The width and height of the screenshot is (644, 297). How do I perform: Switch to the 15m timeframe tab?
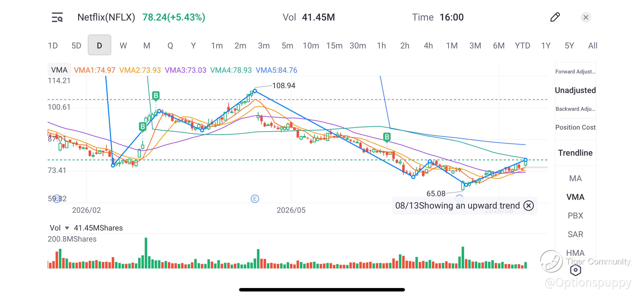pyautogui.click(x=334, y=46)
